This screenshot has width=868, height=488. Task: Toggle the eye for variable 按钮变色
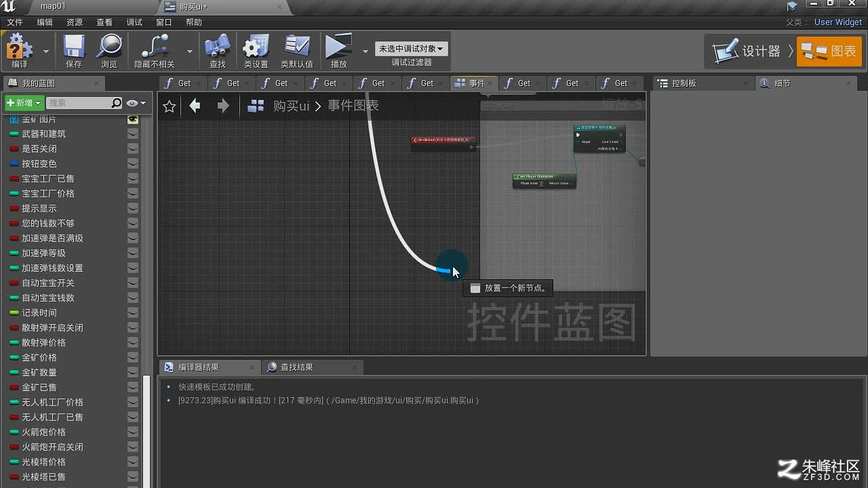(x=133, y=164)
